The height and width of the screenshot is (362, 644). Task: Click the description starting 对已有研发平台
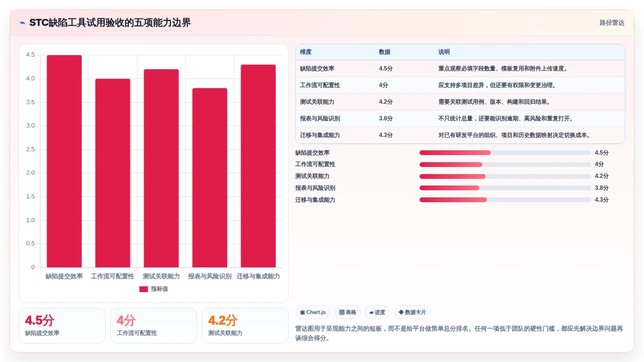click(x=515, y=136)
